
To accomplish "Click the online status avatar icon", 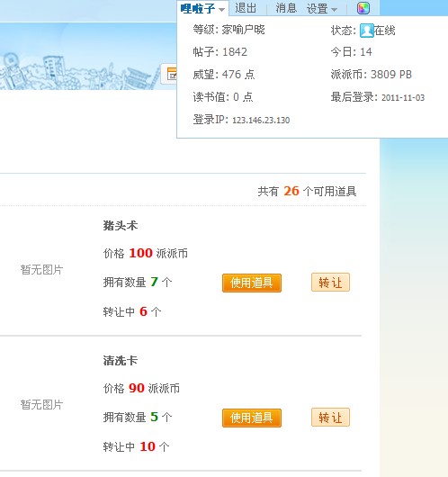I will pos(366,31).
